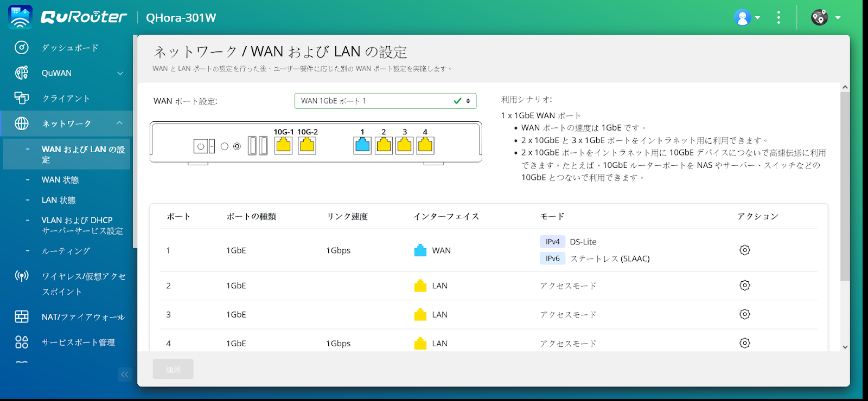Collapse the sidebar with double-arrow button

coord(125,374)
